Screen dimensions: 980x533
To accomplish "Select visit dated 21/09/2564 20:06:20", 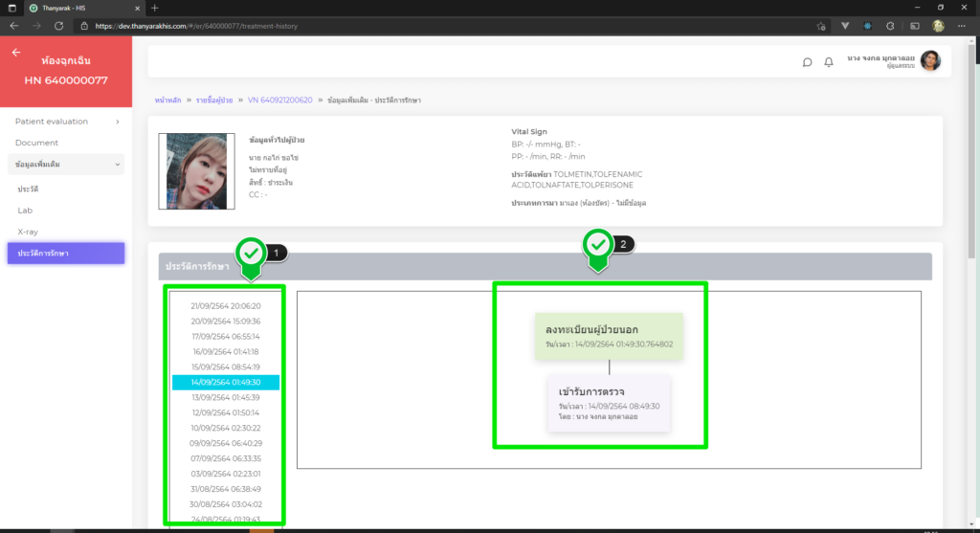I will point(225,306).
